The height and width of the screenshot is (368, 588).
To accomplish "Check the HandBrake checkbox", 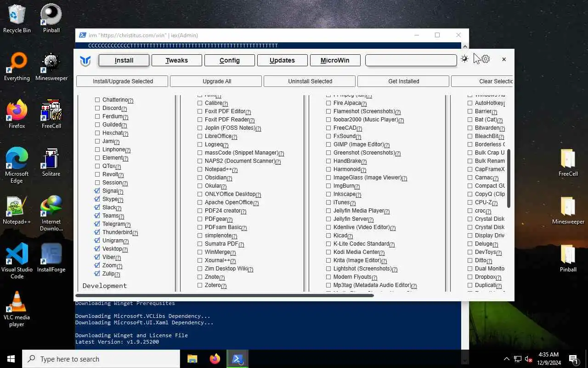I will point(328,161).
